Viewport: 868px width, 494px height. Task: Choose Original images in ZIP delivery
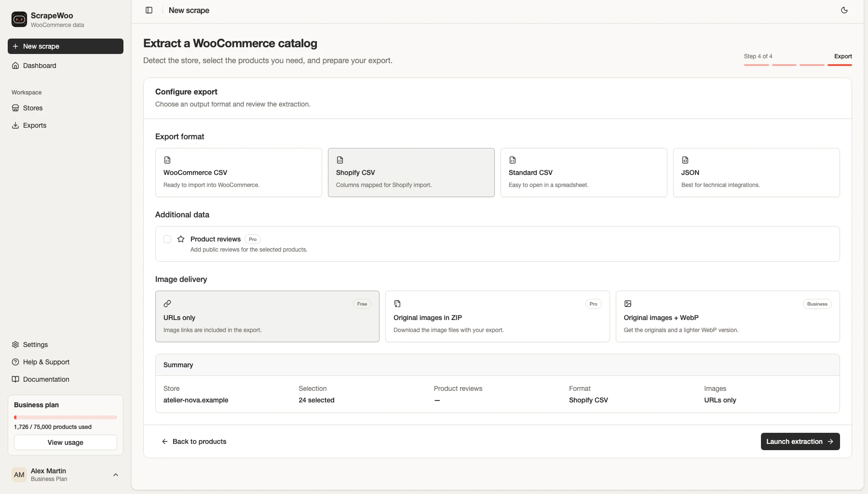tap(498, 317)
